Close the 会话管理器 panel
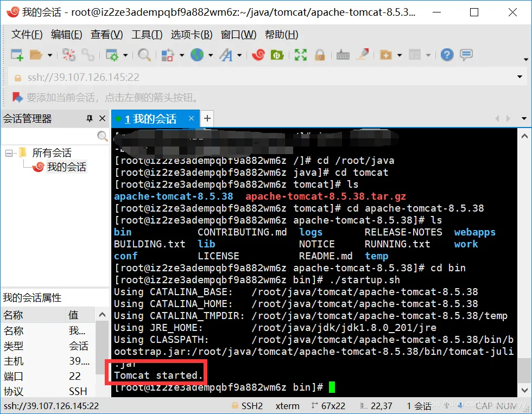Screen dimensions: 532x414 (x=102, y=118)
